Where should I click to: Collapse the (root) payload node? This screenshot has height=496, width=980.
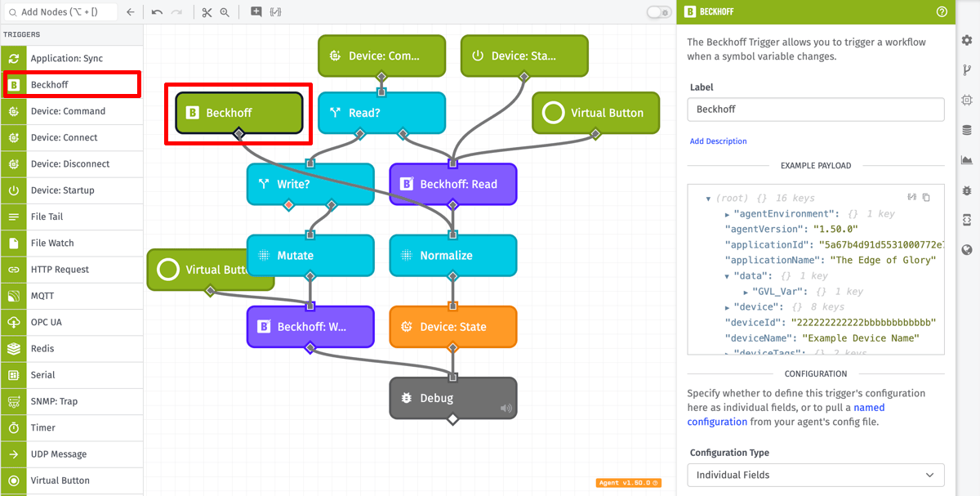708,199
